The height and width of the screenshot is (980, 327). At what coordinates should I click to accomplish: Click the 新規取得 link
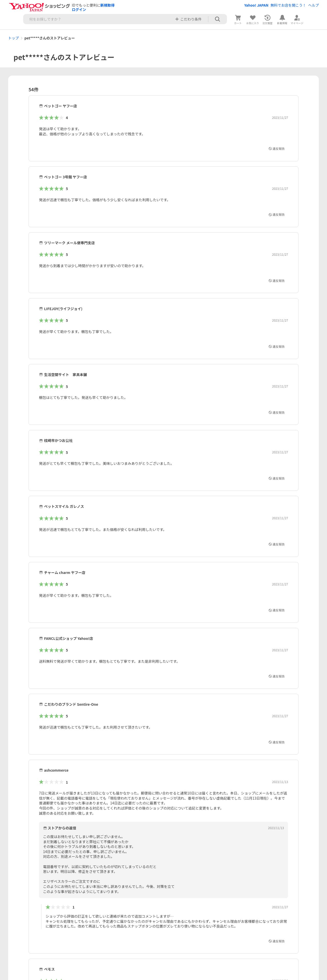(x=107, y=5)
